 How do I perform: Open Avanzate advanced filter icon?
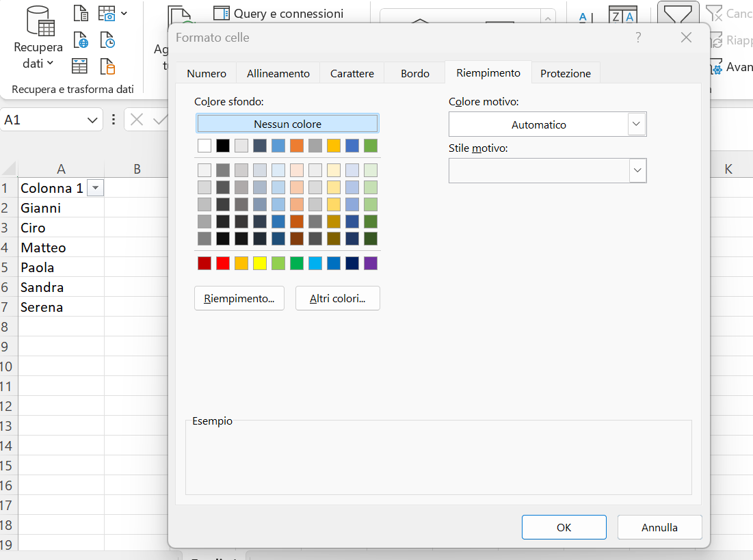717,67
